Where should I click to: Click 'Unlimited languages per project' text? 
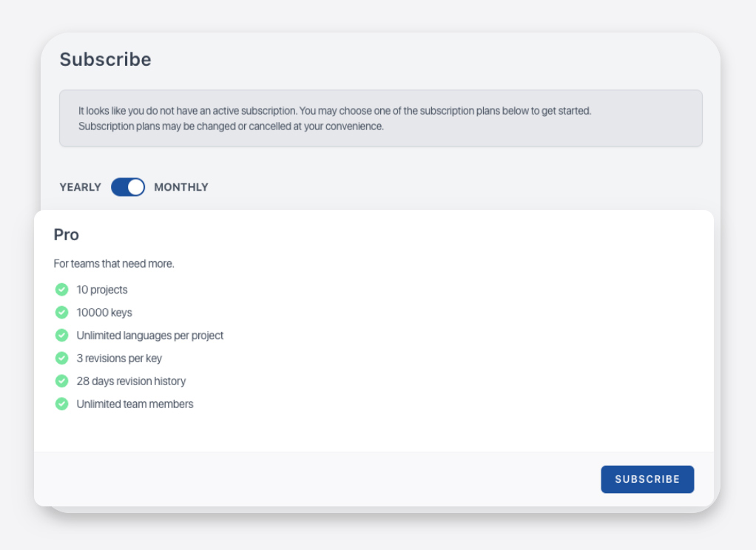click(150, 336)
